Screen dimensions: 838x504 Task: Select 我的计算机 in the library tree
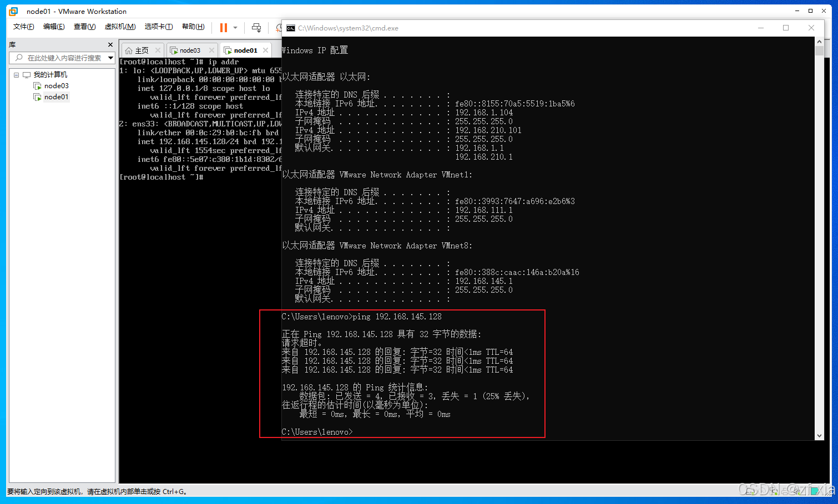point(51,75)
